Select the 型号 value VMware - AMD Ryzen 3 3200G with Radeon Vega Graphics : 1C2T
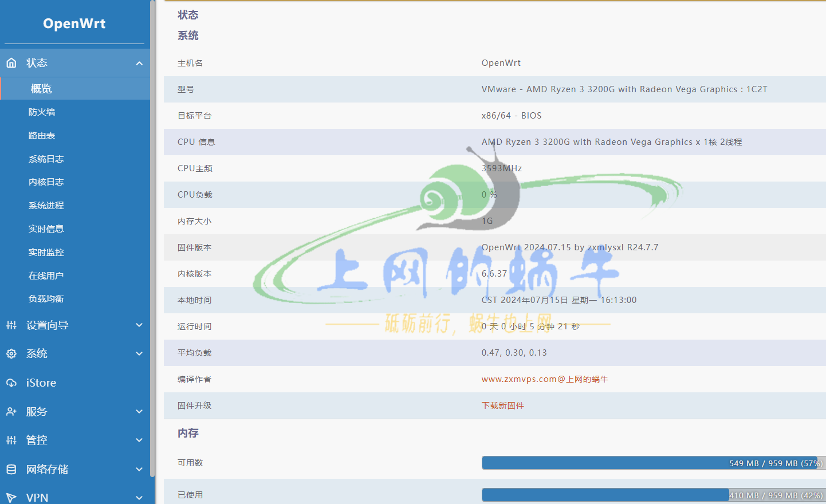The image size is (826, 504). coord(624,89)
